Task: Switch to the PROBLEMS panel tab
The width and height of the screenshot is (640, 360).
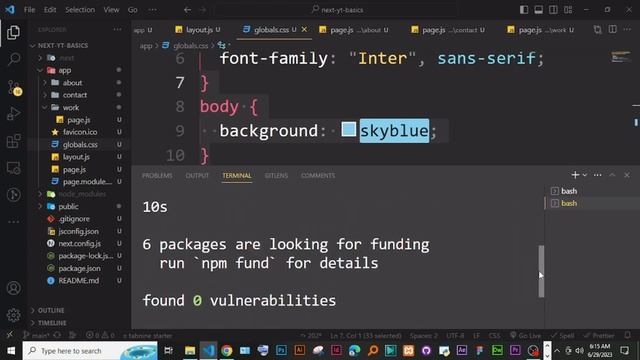Action: click(157, 176)
